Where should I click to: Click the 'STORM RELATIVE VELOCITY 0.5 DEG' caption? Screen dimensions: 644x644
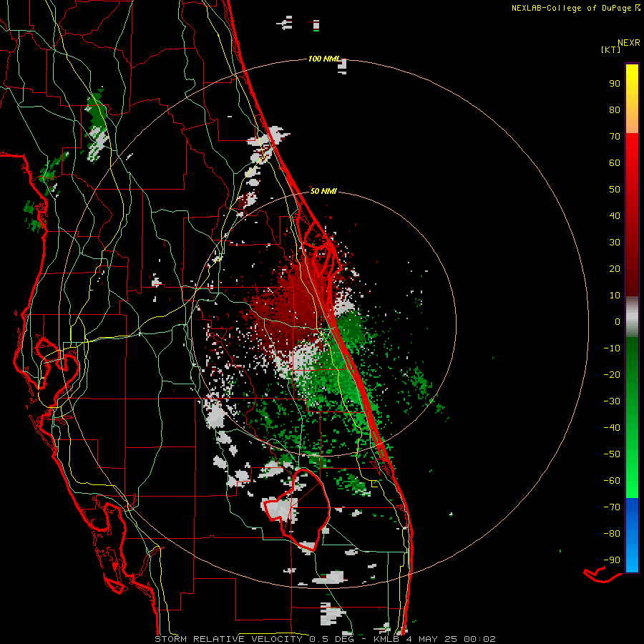[254, 639]
